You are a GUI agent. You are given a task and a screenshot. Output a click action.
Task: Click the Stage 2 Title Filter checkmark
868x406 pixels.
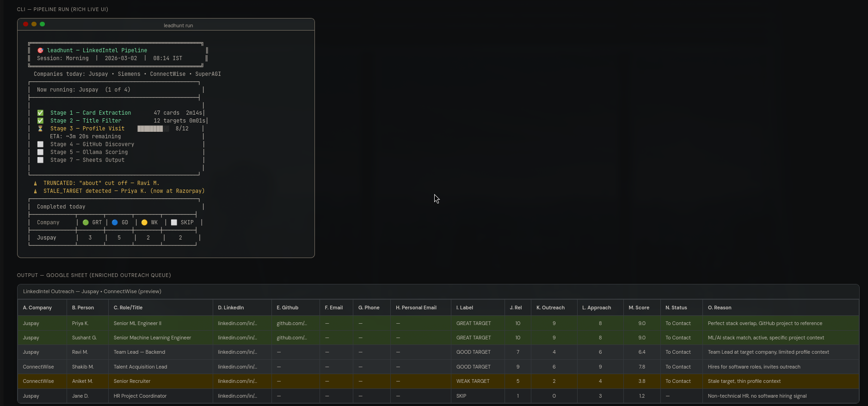click(x=40, y=121)
